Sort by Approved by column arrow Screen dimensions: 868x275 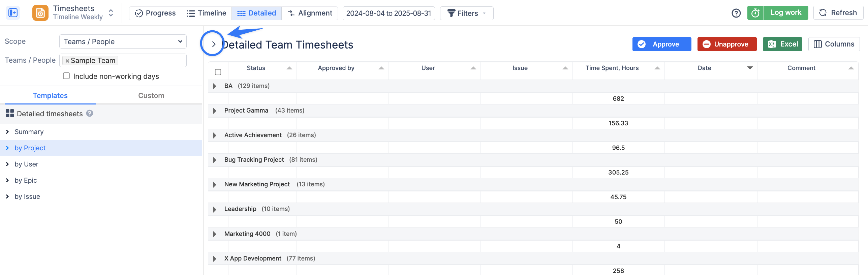[381, 68]
